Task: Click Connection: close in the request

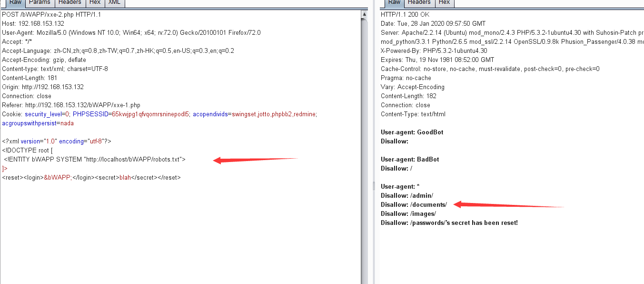Action: click(x=27, y=96)
